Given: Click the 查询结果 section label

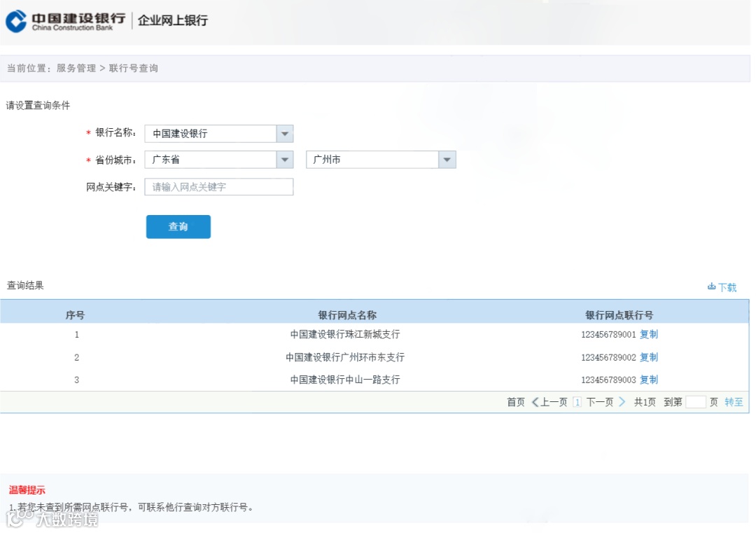Looking at the screenshot, I should (x=25, y=286).
